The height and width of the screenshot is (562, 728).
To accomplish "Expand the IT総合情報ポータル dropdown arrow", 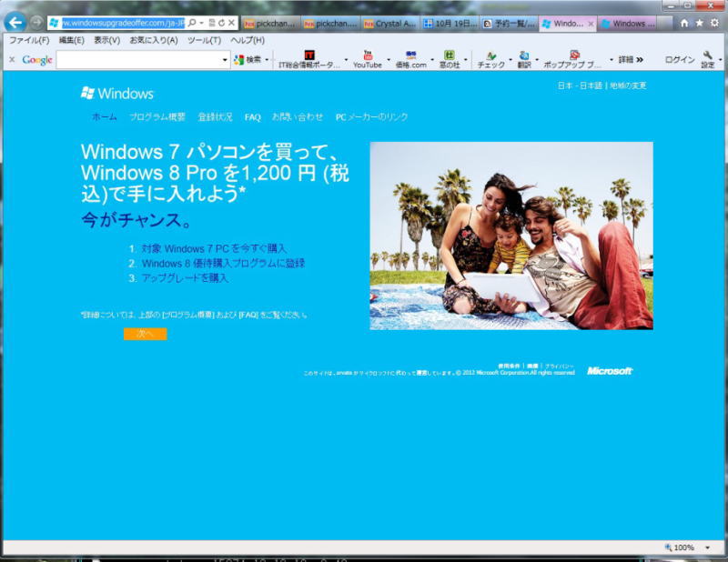I will [x=346, y=60].
